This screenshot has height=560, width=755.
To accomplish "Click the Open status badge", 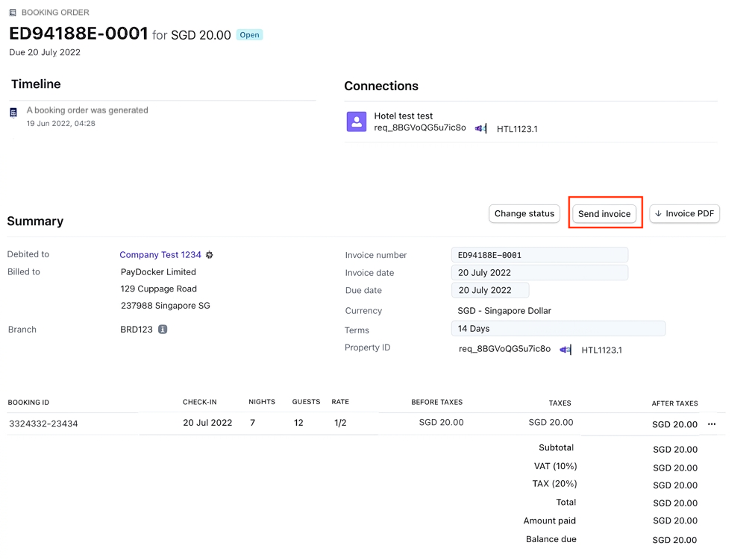I will (249, 35).
